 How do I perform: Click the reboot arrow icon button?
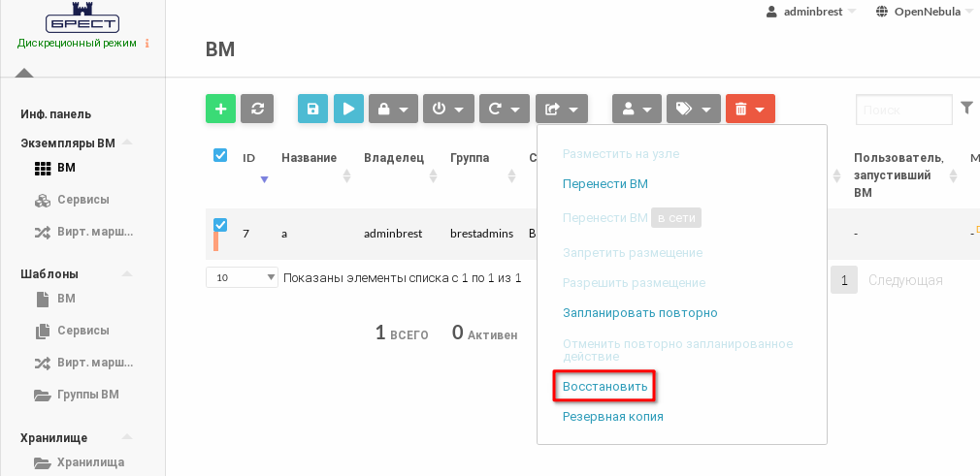pos(505,109)
